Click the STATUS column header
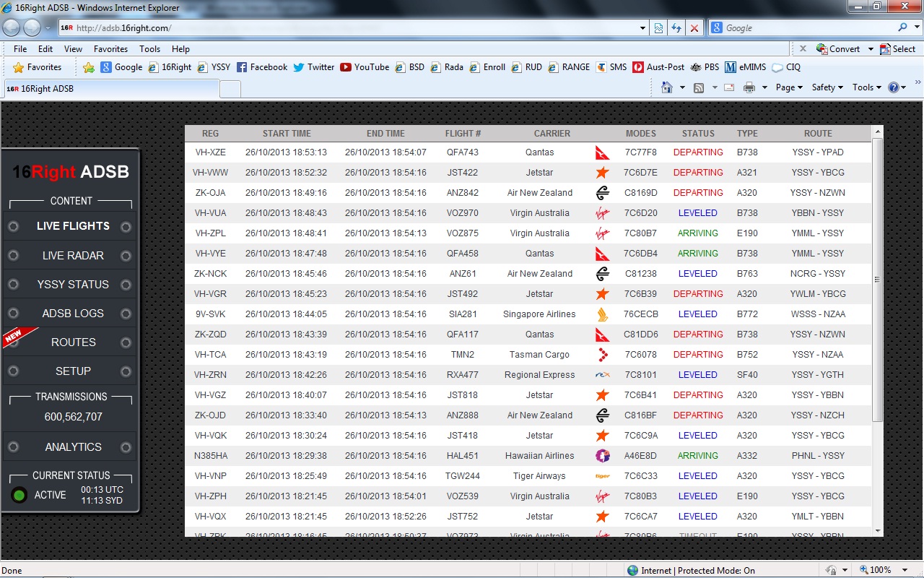 [x=698, y=134]
